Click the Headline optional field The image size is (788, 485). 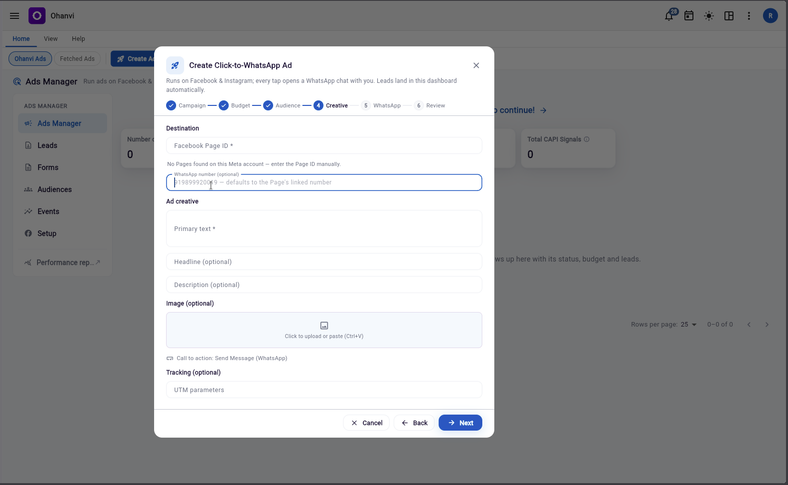[324, 262]
